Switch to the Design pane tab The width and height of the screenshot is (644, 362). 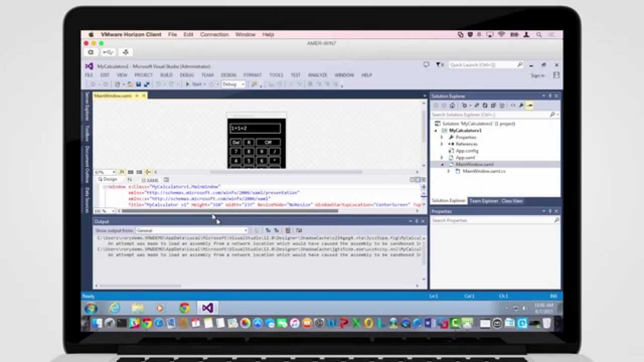(108, 179)
